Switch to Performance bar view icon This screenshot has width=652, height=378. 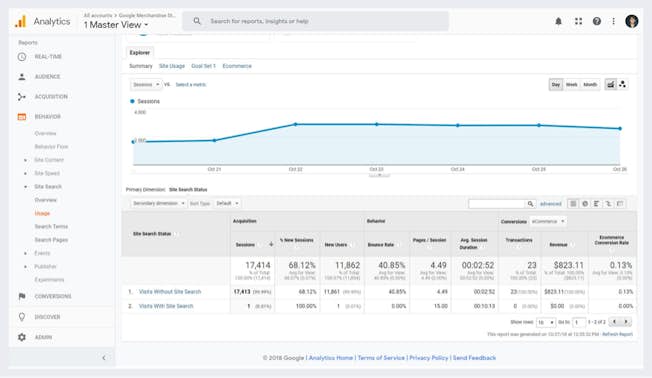coord(597,204)
